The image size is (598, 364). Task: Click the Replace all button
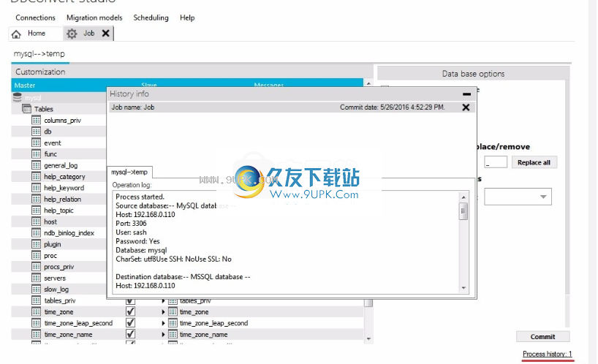click(534, 162)
